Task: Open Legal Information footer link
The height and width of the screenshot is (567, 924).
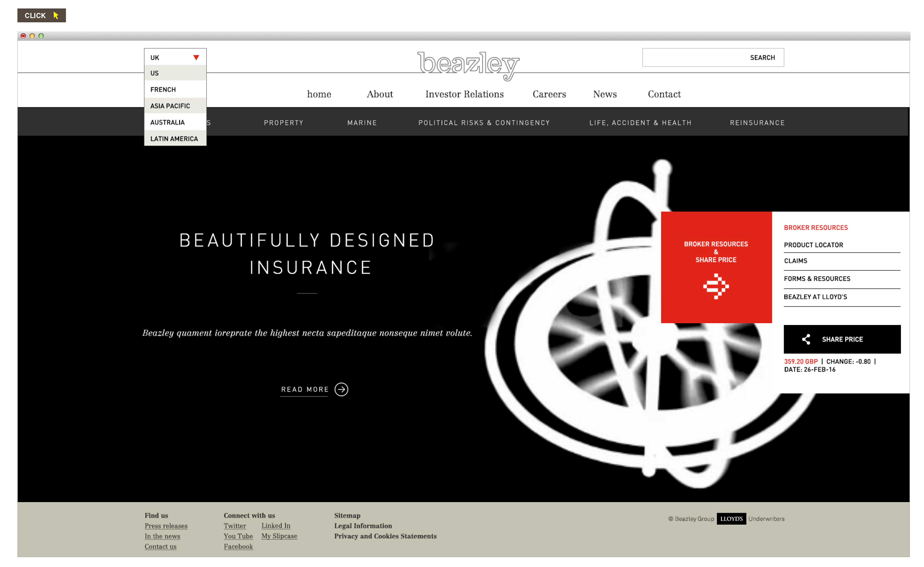Action: point(363,526)
